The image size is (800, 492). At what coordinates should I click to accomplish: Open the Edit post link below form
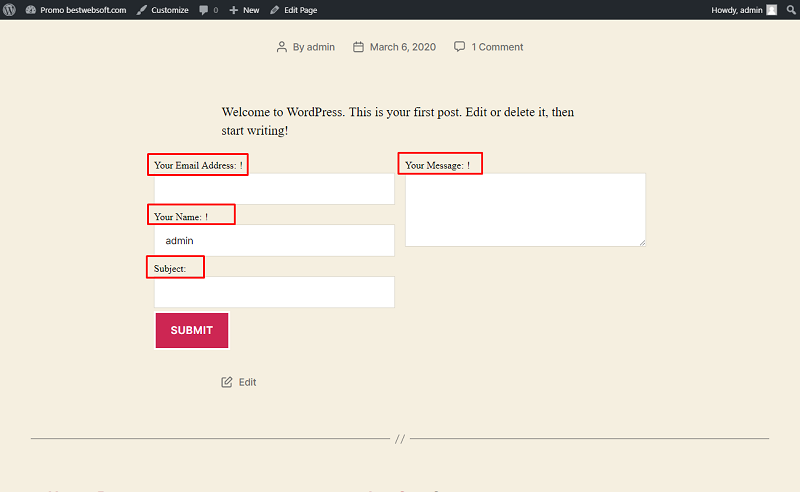point(247,382)
